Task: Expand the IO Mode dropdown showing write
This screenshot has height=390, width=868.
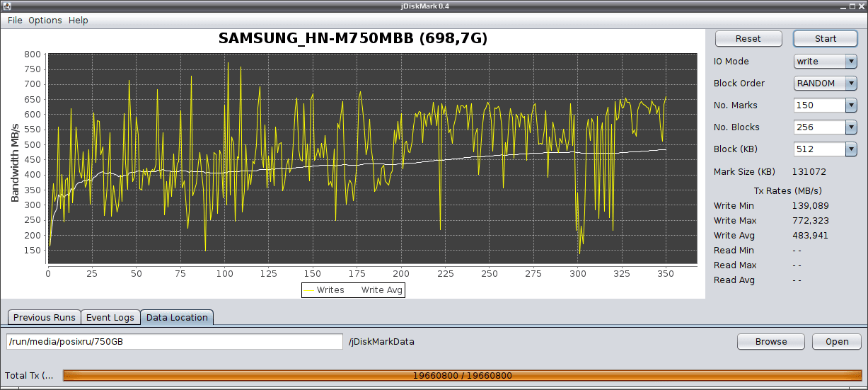Action: click(x=826, y=62)
